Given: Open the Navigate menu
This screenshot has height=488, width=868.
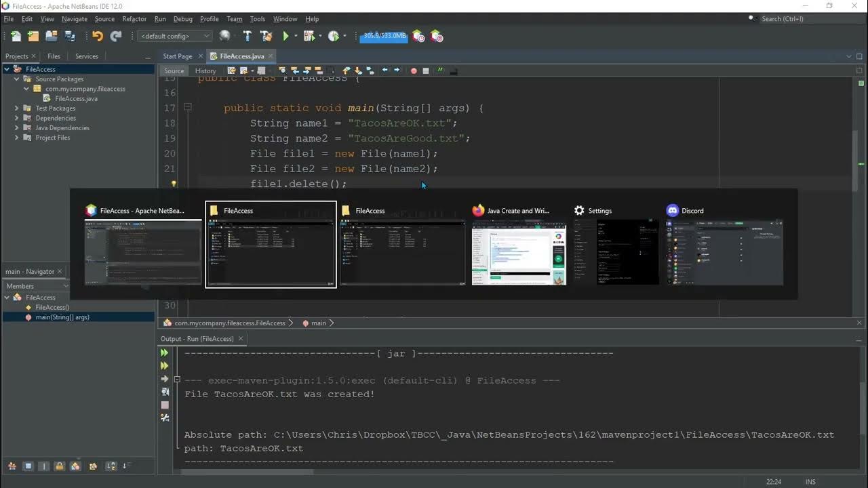Looking at the screenshot, I should [x=75, y=19].
